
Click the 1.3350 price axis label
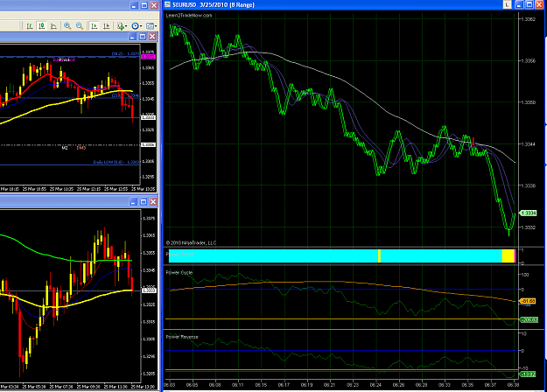[x=528, y=102]
